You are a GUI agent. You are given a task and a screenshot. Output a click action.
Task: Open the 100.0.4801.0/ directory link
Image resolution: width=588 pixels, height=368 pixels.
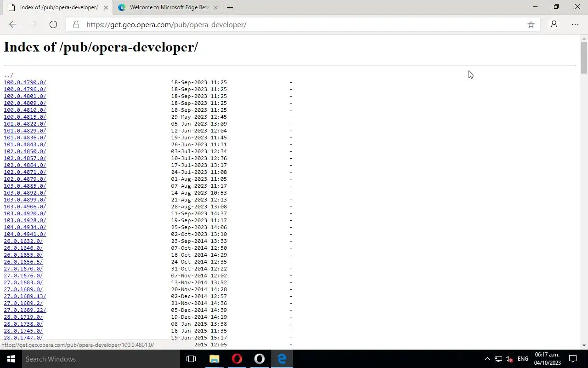click(25, 96)
